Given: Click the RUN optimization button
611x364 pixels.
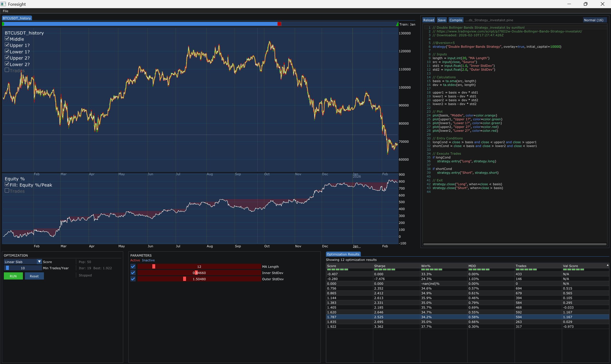Looking at the screenshot, I should click(x=13, y=276).
